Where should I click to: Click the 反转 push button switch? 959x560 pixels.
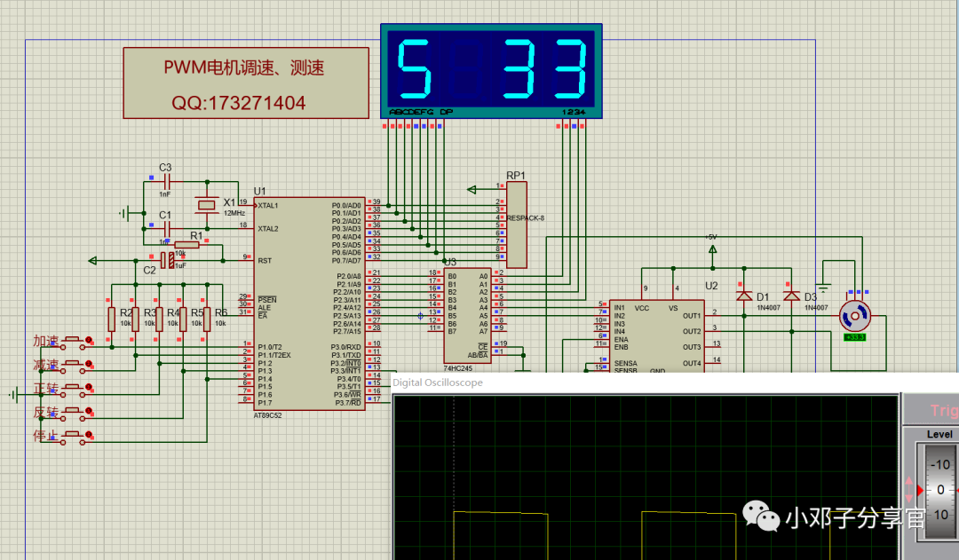click(x=77, y=412)
